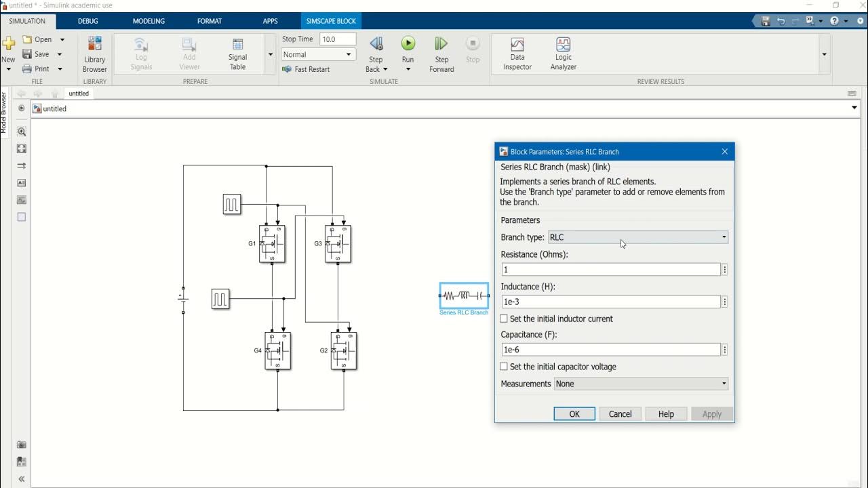Open the Data Inspector
This screenshot has width=868, height=488.
[517, 54]
